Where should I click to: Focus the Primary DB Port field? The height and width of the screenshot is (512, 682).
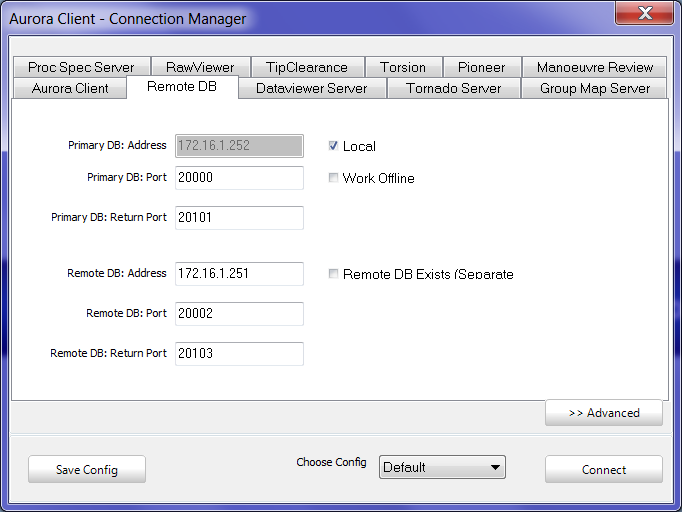[239, 177]
